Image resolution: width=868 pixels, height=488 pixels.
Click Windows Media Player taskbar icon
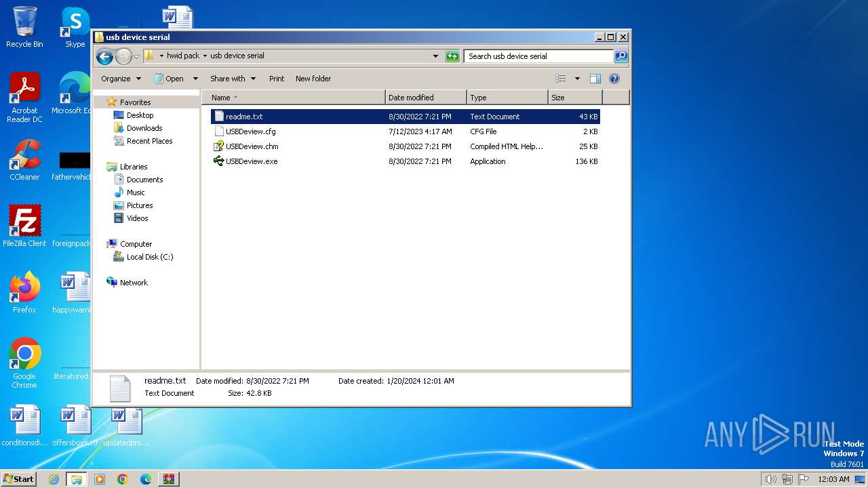(100, 479)
